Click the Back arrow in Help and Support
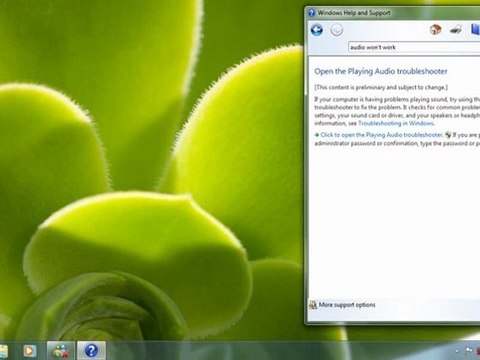Viewport: 480px width, 360px height. 317,30
